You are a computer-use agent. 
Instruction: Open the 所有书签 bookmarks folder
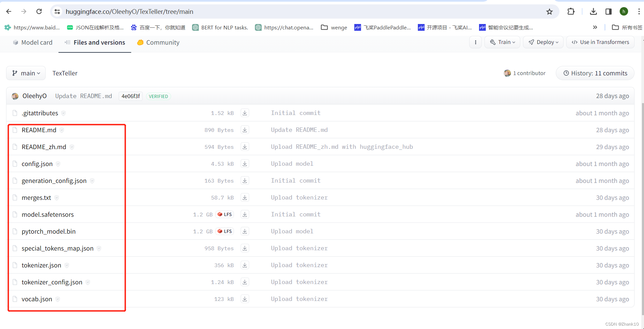(627, 27)
